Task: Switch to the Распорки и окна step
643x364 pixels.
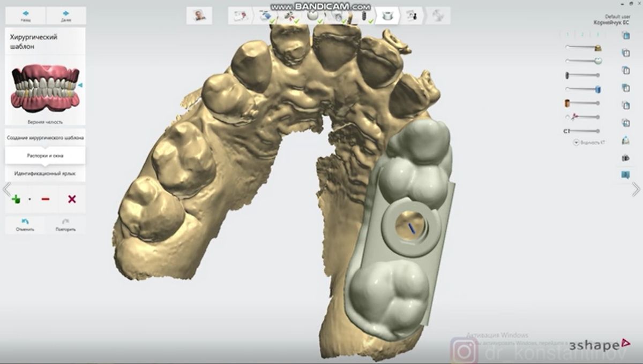Action: [45, 155]
